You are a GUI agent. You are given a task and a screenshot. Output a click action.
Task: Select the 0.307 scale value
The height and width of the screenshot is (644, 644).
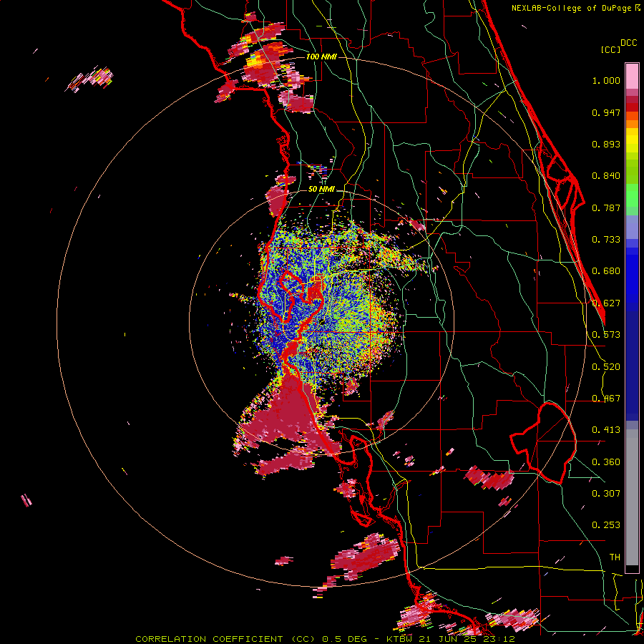click(606, 493)
